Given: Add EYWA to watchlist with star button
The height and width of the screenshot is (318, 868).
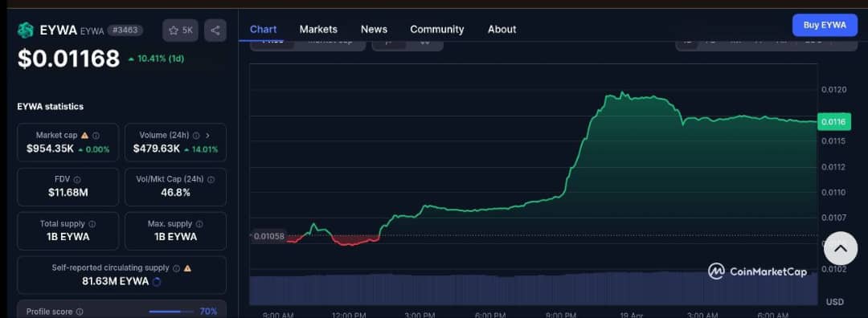Looking at the screenshot, I should 181,31.
